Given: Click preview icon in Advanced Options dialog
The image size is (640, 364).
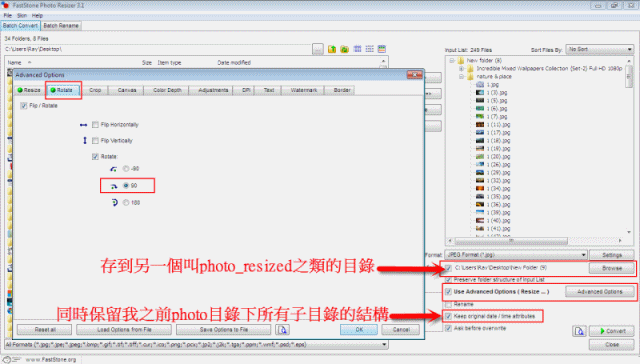Looking at the screenshot, I should tap(283, 330).
